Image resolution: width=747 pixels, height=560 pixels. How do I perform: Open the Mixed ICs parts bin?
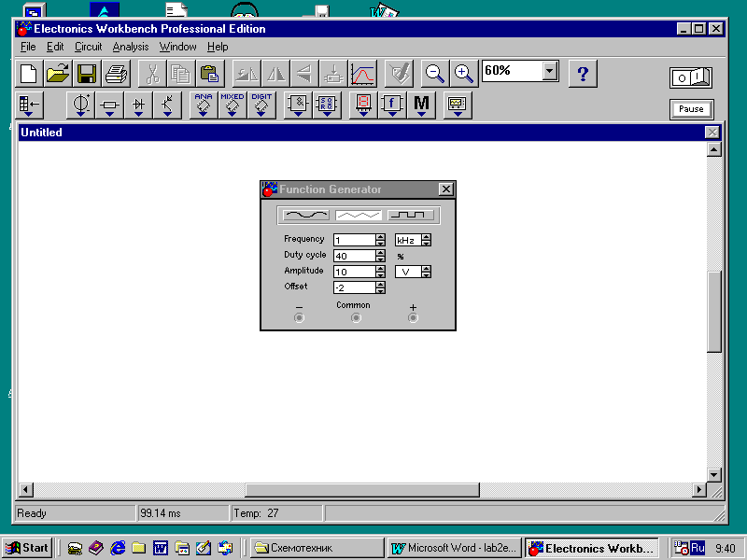tap(233, 105)
